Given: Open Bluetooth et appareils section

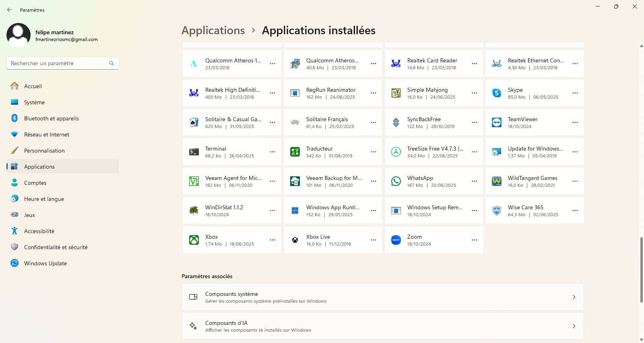Looking at the screenshot, I should point(63,118).
